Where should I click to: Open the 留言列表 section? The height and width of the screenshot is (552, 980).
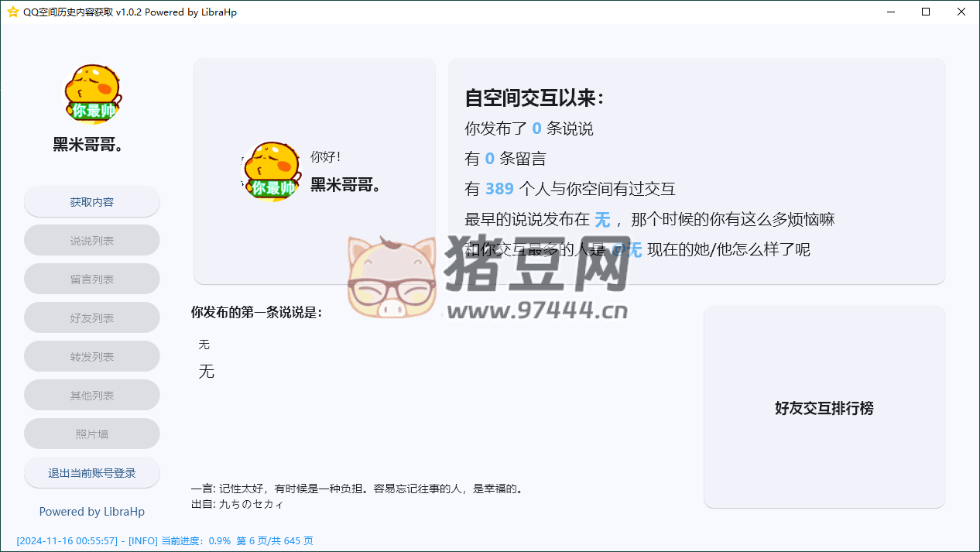click(x=92, y=279)
